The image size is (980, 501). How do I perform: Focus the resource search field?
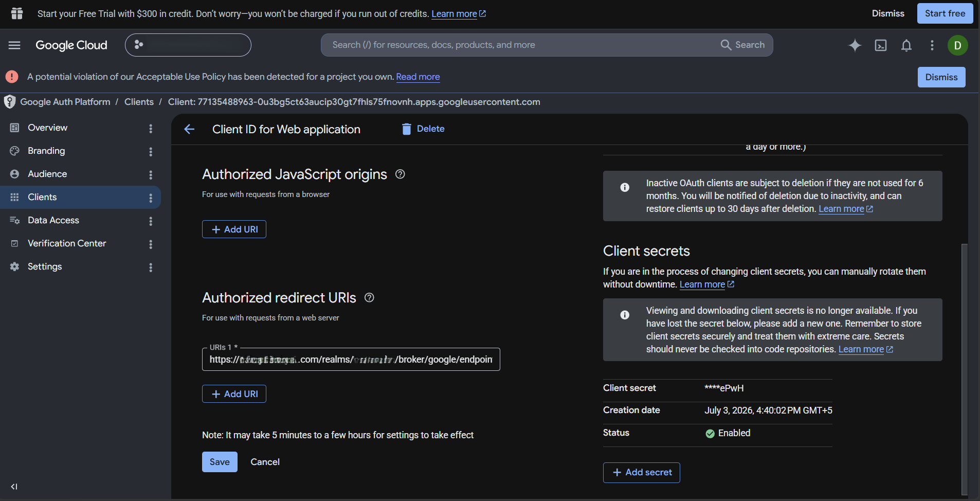click(519, 45)
